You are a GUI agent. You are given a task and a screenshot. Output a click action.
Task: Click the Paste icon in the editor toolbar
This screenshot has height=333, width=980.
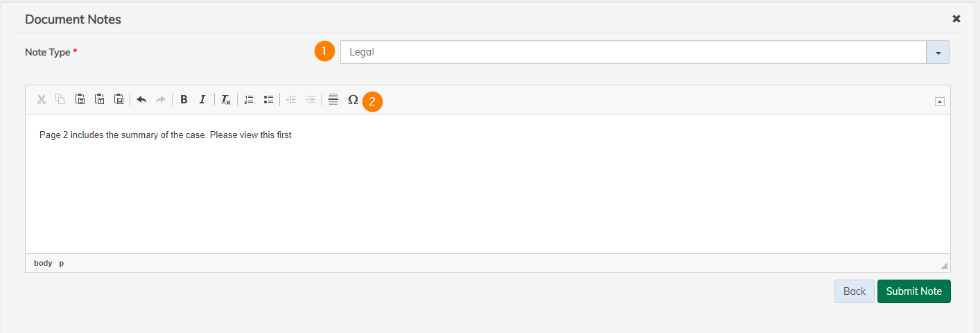click(80, 100)
